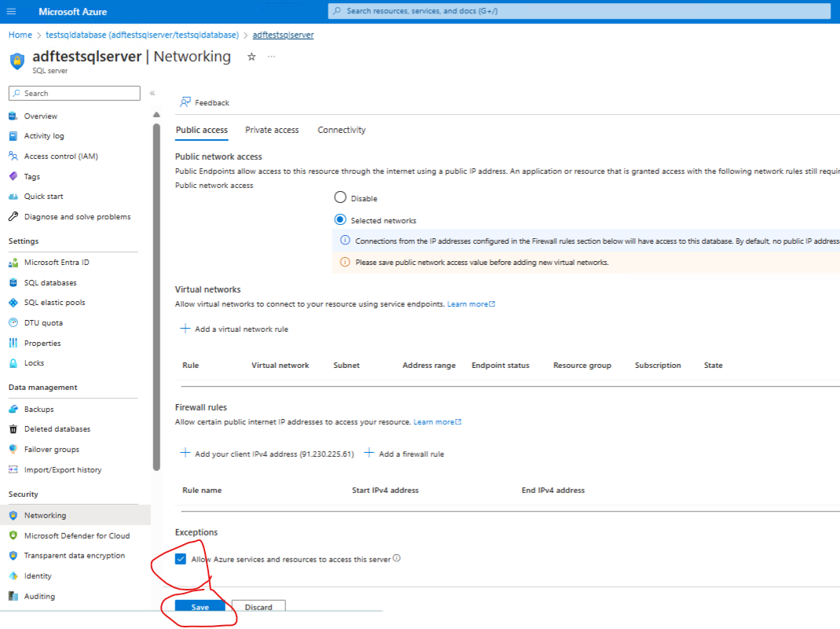The height and width of the screenshot is (629, 840).
Task: Click the Discard button
Action: click(x=259, y=606)
